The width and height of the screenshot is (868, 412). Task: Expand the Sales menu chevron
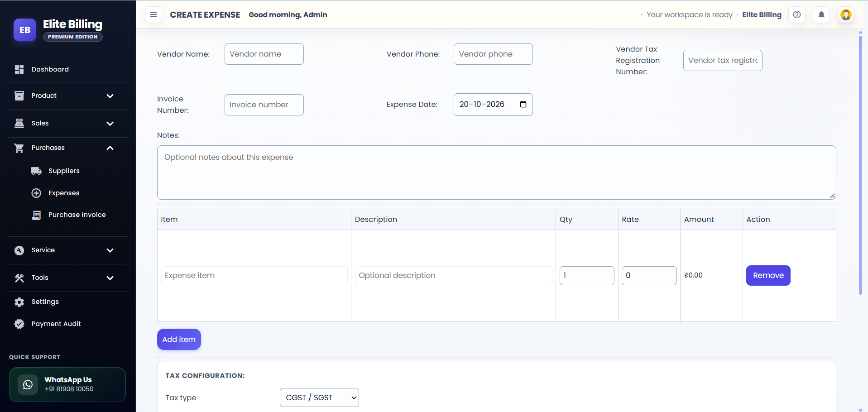110,124
